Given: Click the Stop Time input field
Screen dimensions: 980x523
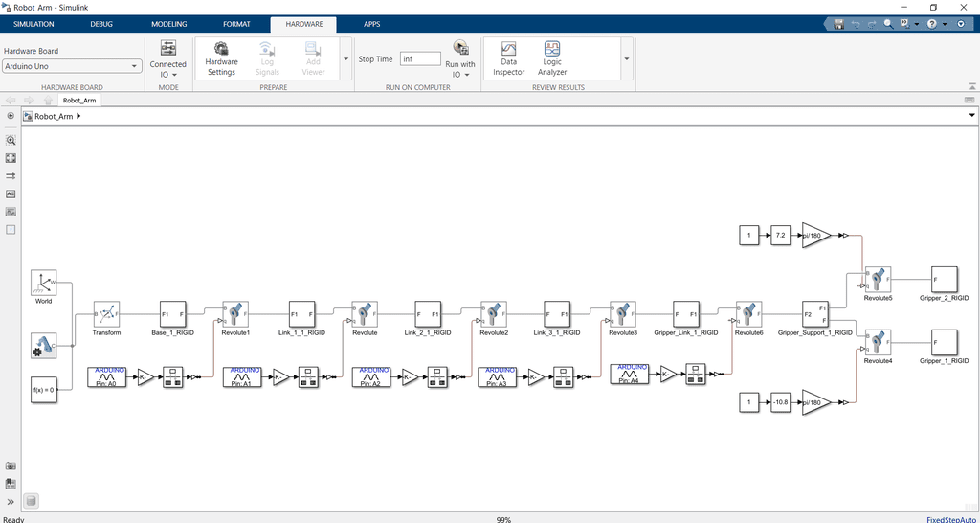Looking at the screenshot, I should (x=420, y=58).
